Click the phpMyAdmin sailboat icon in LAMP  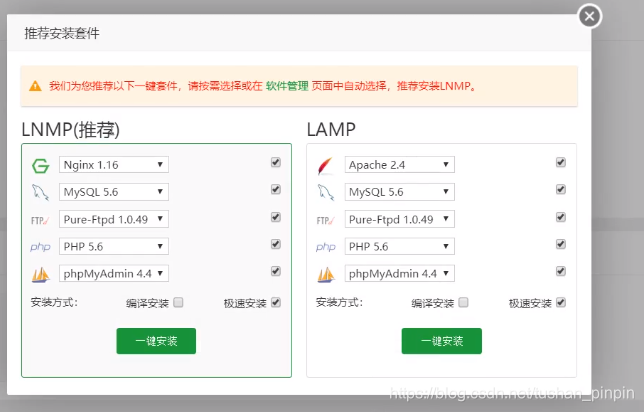click(326, 274)
